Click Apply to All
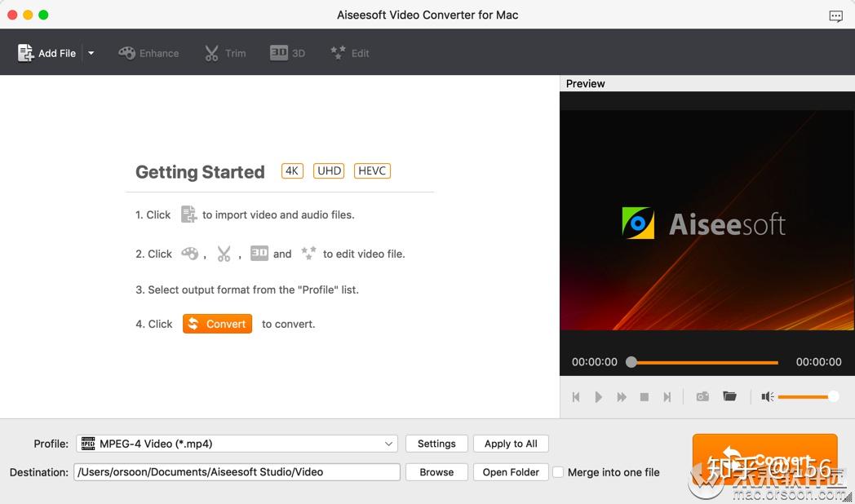Screen dimensions: 855x504 coord(511,444)
